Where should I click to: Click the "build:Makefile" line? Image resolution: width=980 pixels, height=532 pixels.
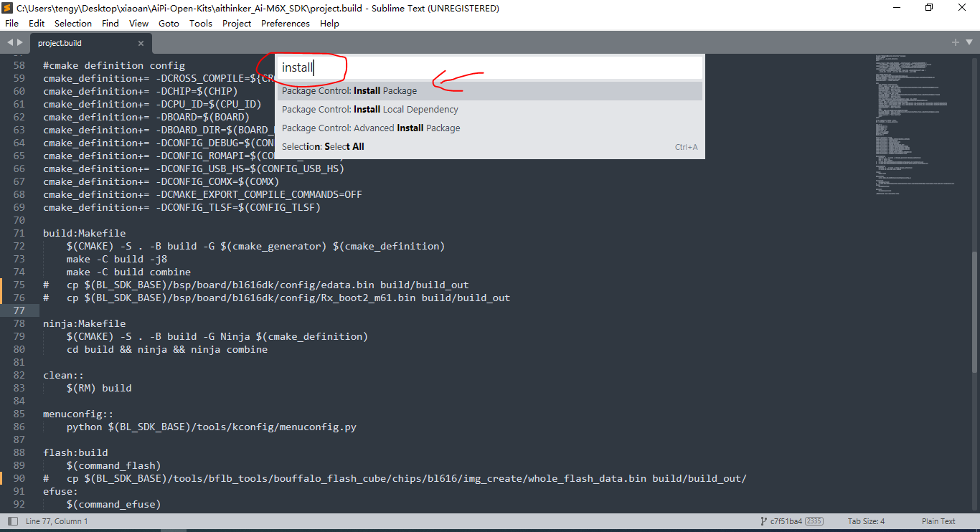coord(85,233)
